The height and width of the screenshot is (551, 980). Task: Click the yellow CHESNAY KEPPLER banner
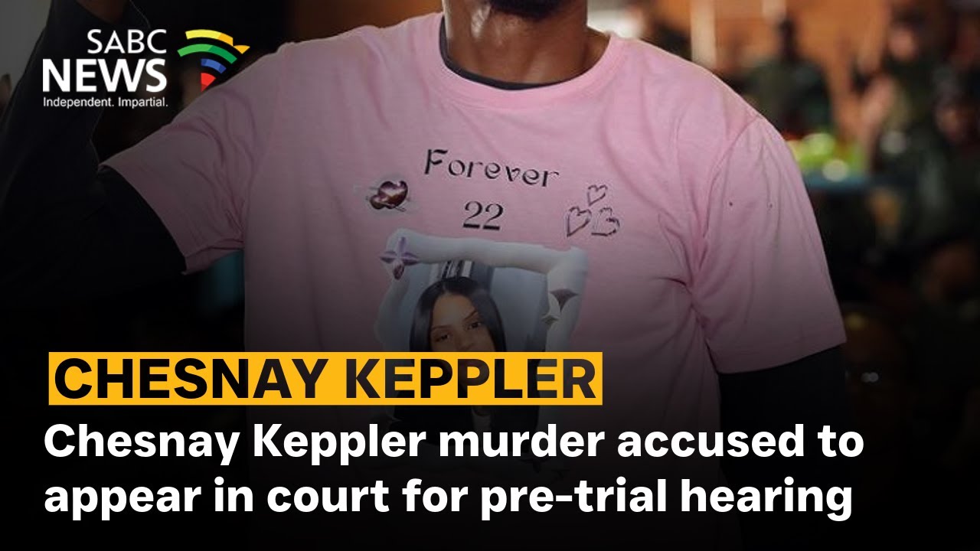click(x=325, y=378)
